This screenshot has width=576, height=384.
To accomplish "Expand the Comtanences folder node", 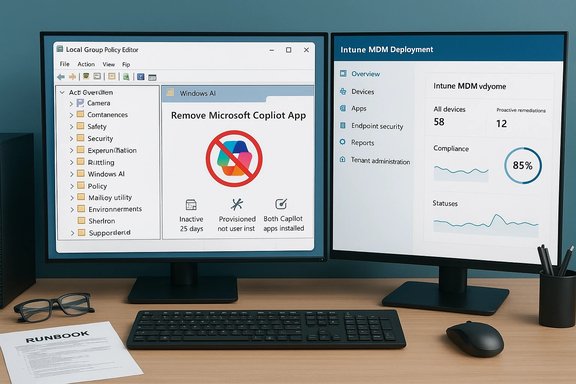I will tap(71, 115).
